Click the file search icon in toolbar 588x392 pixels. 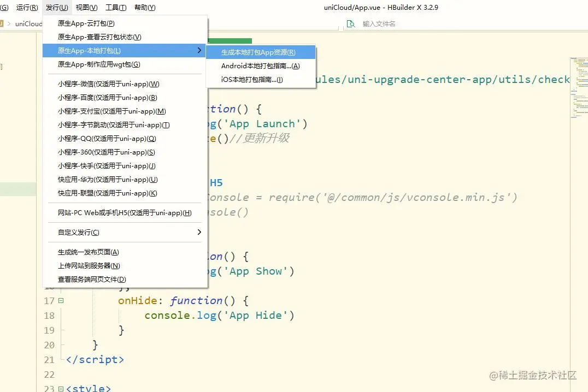pos(351,24)
